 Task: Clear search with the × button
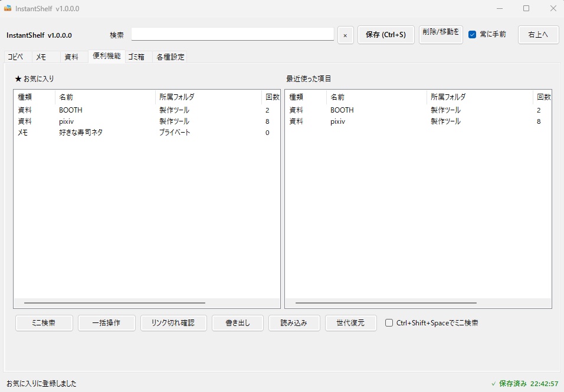[345, 35]
